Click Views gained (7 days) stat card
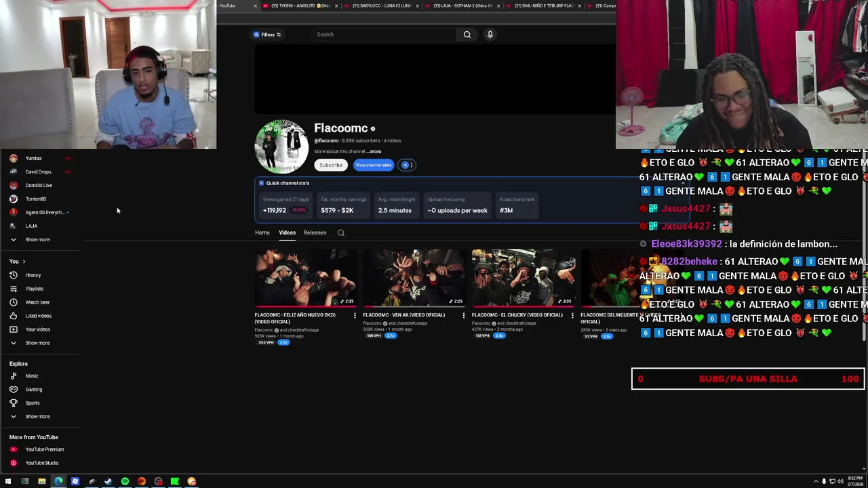The height and width of the screenshot is (488, 868). click(286, 205)
